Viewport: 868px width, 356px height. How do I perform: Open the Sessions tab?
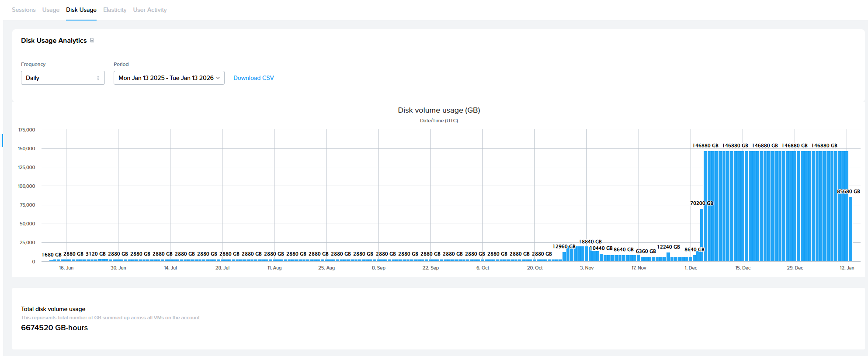pos(24,10)
